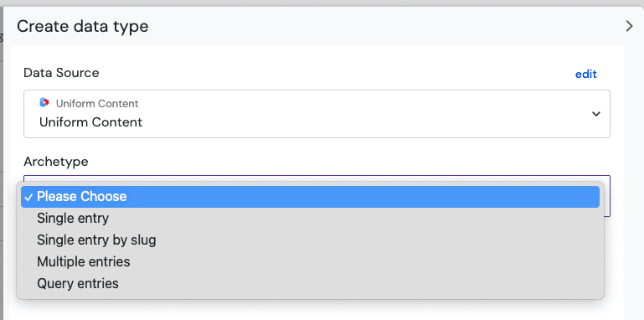Viewport: 644px width, 320px height.
Task: Click the gray backdrop above the drawer
Action: tap(322, 3)
